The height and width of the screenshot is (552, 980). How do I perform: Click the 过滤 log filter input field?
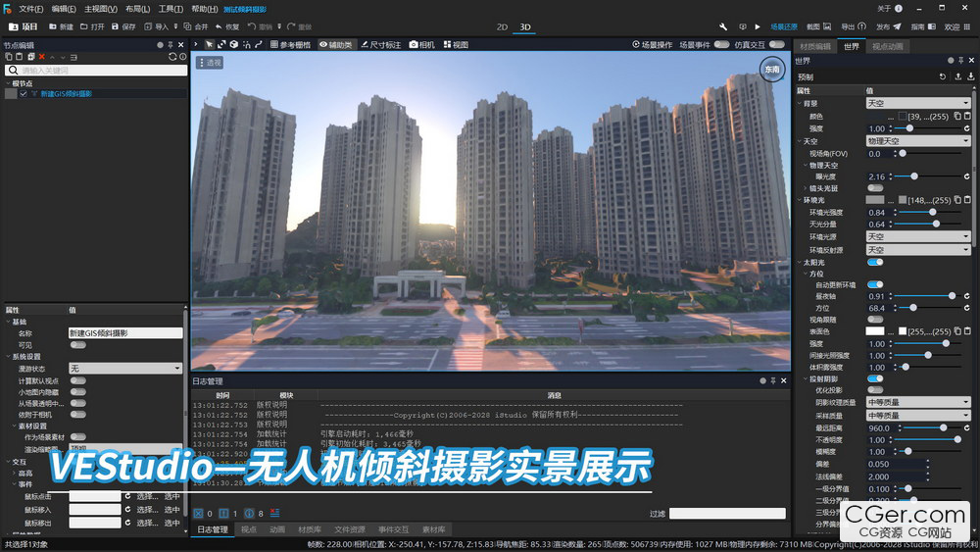(727, 513)
